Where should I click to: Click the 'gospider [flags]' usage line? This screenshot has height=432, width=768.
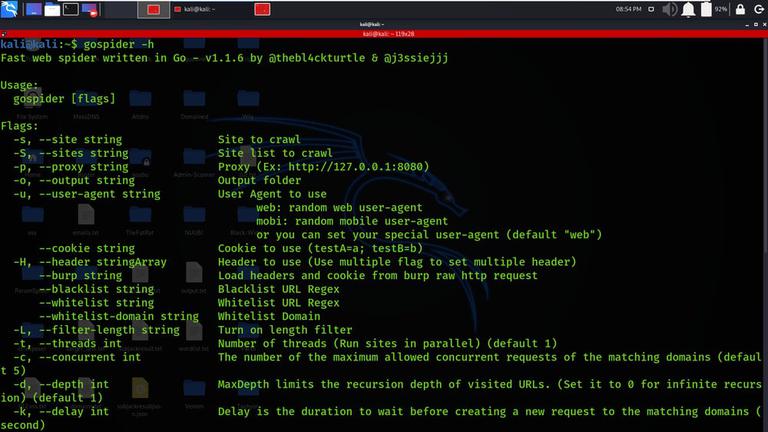tap(64, 98)
